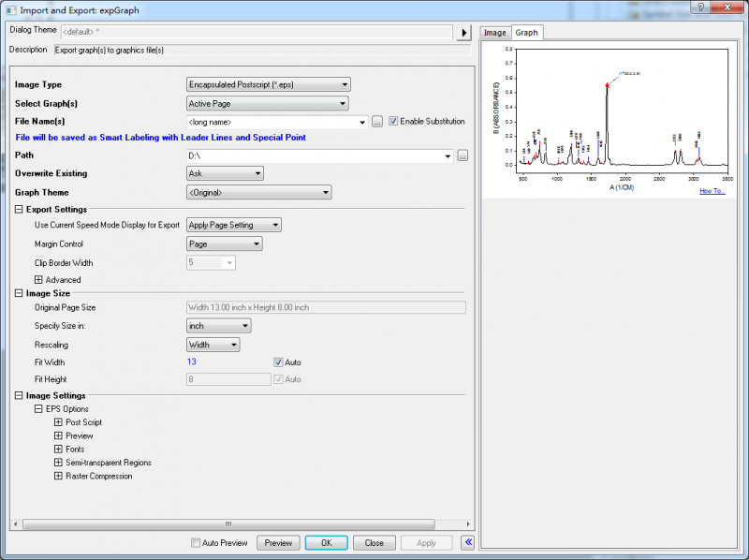Switch to the Image tab
Screen dimensions: 749x560
click(x=495, y=33)
